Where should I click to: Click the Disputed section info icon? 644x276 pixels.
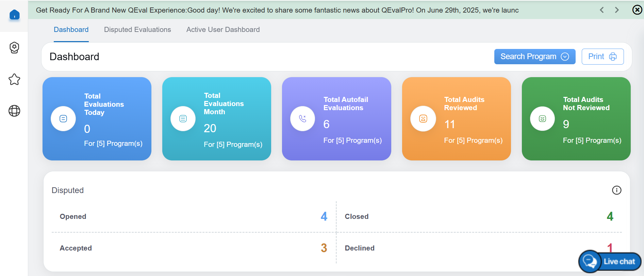(616, 190)
